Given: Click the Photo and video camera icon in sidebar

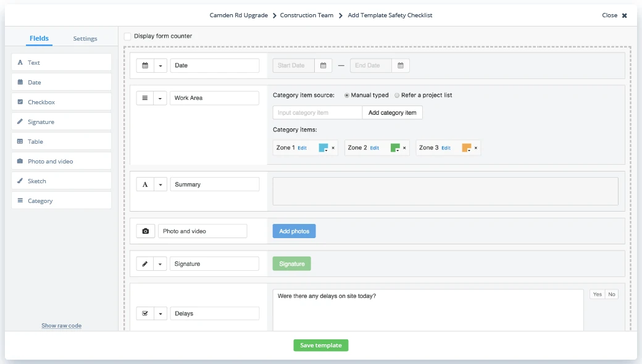Looking at the screenshot, I should tap(20, 161).
